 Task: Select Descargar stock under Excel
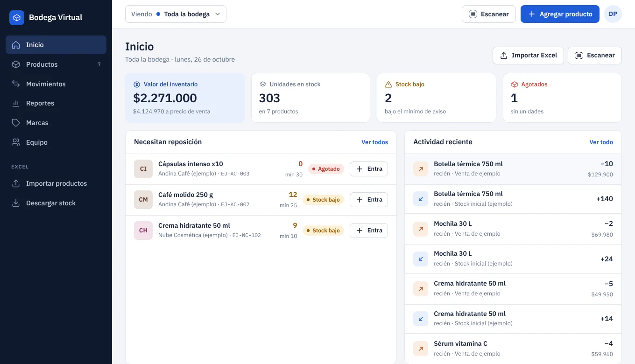pyautogui.click(x=56, y=203)
